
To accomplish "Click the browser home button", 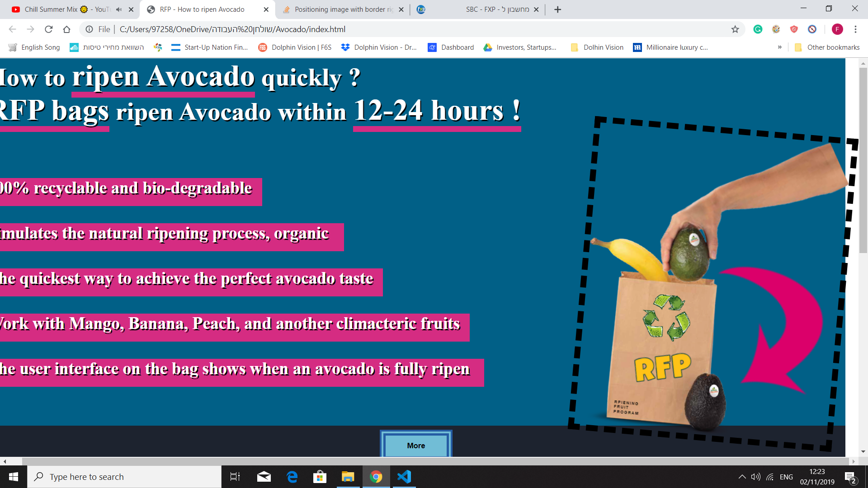I will click(67, 29).
